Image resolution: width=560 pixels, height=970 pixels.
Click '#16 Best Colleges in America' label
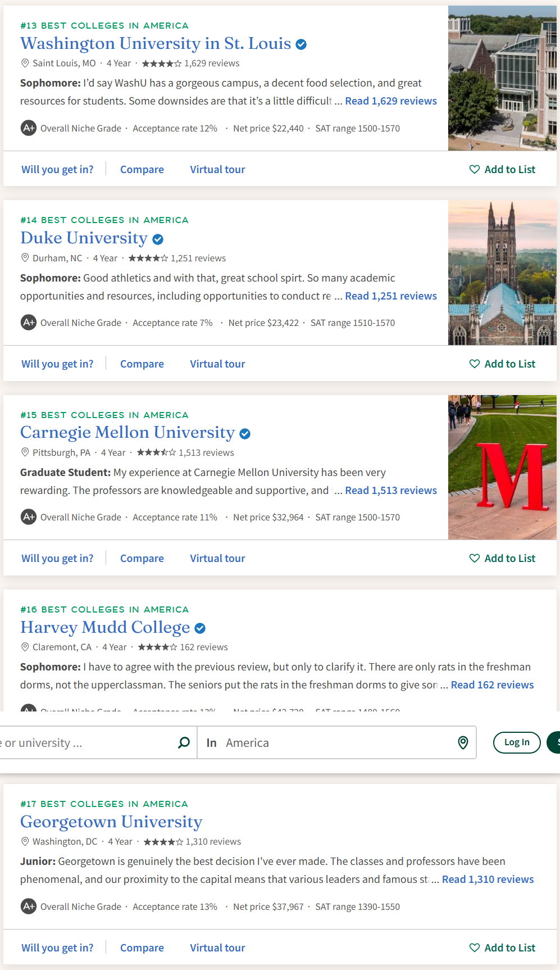104,609
